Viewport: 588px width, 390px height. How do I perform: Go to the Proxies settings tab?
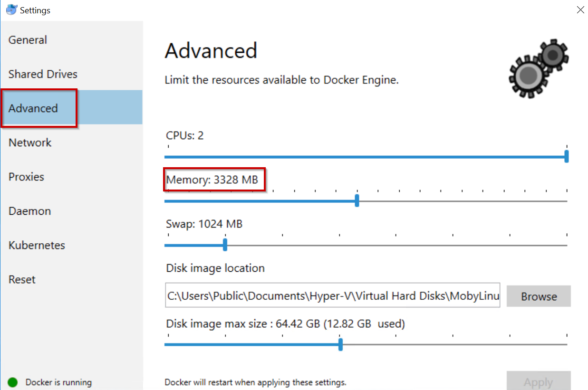[x=26, y=177]
